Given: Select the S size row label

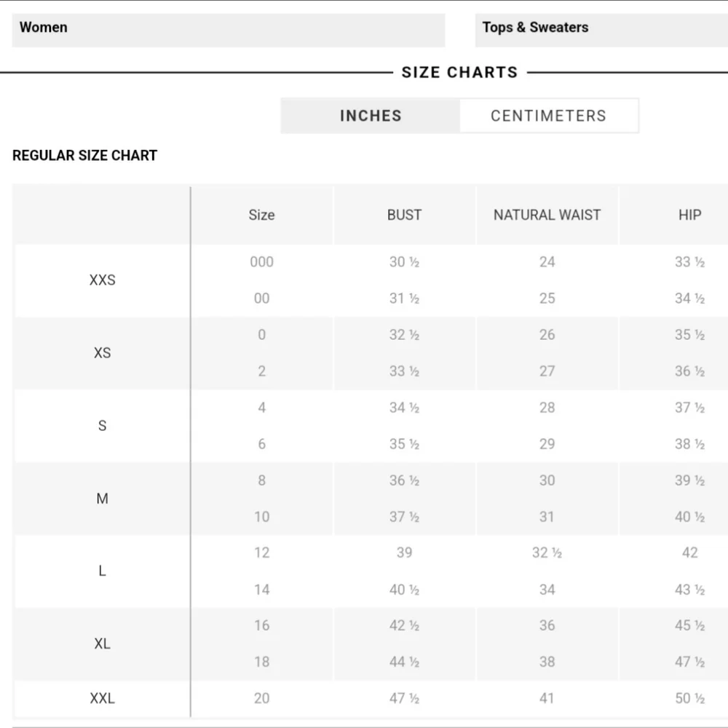Looking at the screenshot, I should click(102, 426).
